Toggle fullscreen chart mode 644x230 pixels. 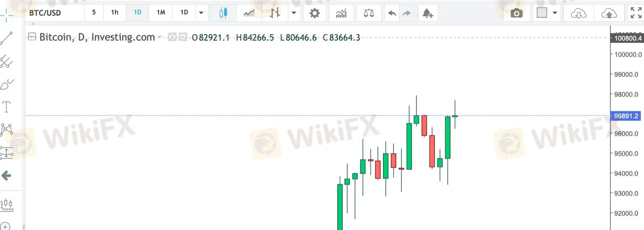(x=636, y=13)
